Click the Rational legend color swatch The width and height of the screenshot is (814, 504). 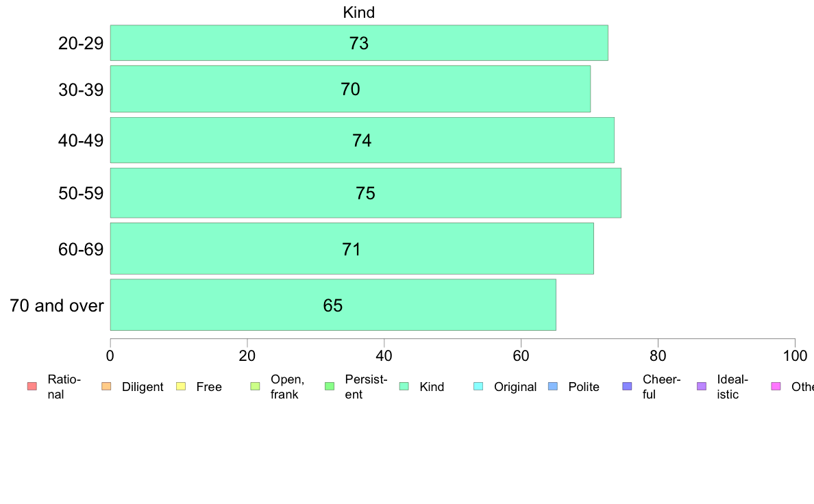[32, 386]
